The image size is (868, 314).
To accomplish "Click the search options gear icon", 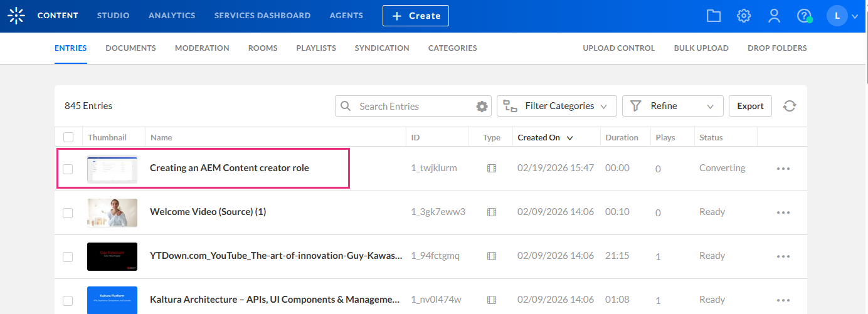I will 482,107.
